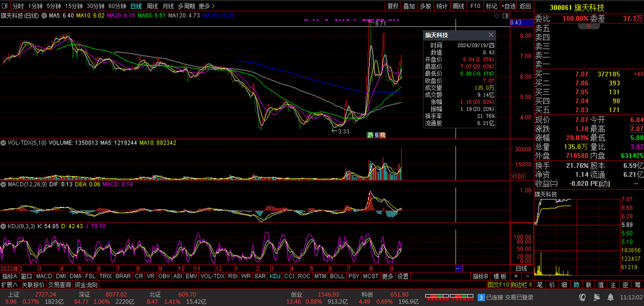Zoom in the chart with the plus button
Viewport: 644px width, 306px height.
(516, 277)
